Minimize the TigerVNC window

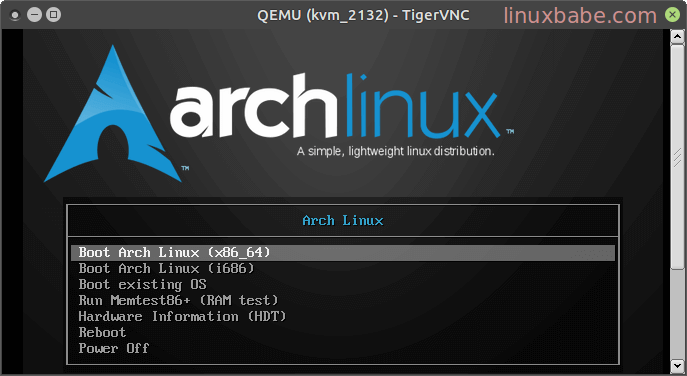coord(34,15)
